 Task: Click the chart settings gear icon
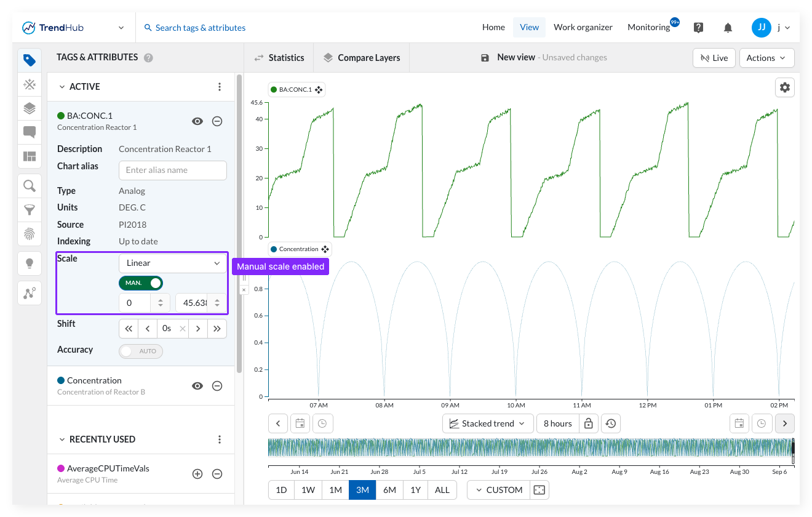coord(785,87)
